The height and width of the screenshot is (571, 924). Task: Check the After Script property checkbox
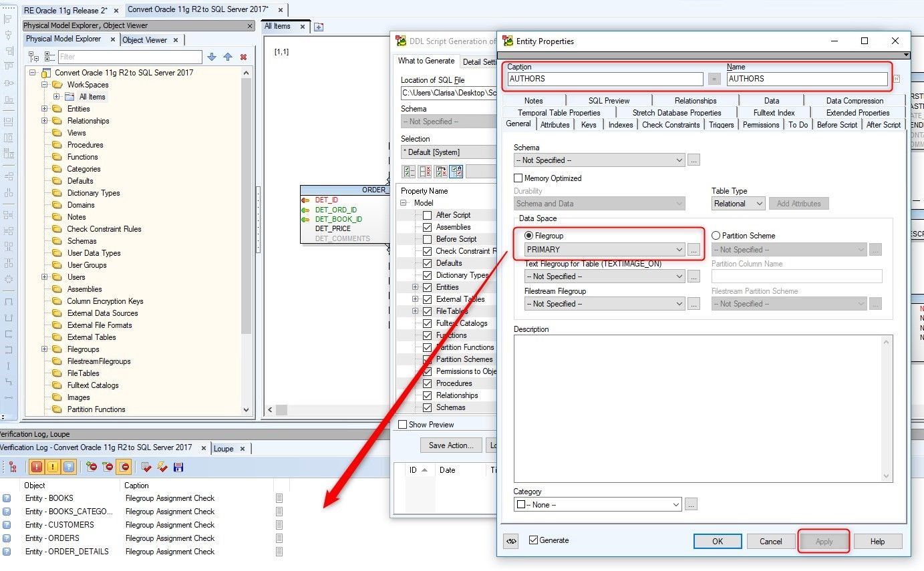[428, 215]
